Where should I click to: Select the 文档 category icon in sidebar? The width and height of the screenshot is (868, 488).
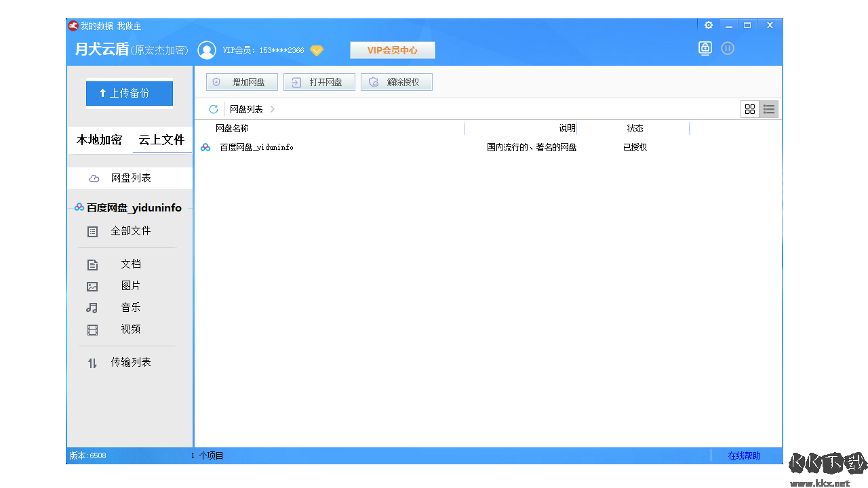[92, 264]
